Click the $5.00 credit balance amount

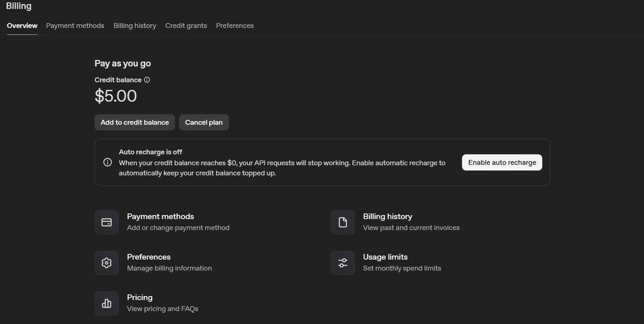tap(116, 96)
